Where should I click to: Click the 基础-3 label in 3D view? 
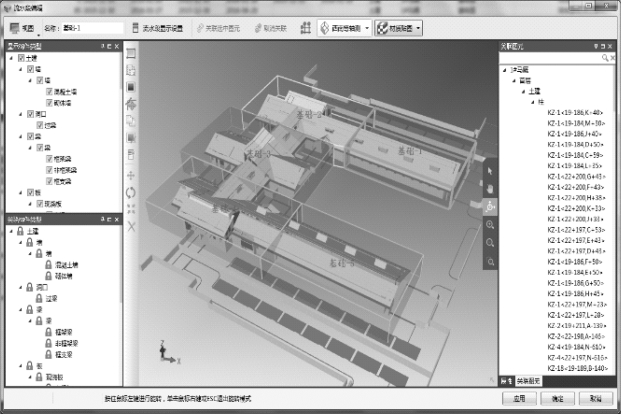259,153
